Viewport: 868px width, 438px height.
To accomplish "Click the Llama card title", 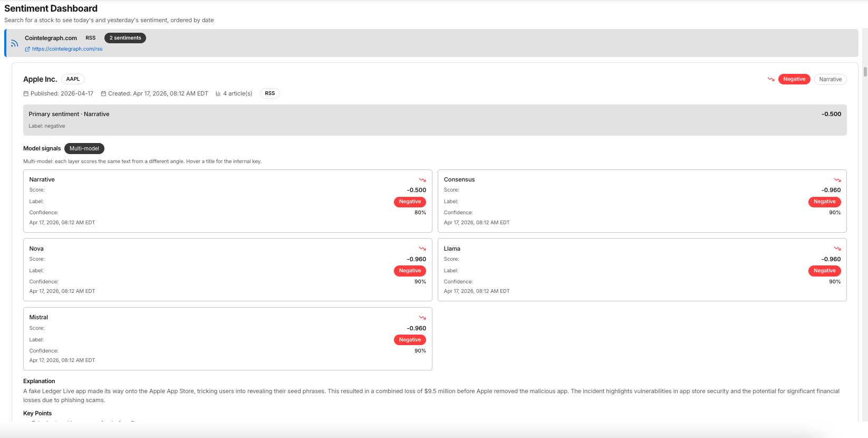I will (452, 249).
